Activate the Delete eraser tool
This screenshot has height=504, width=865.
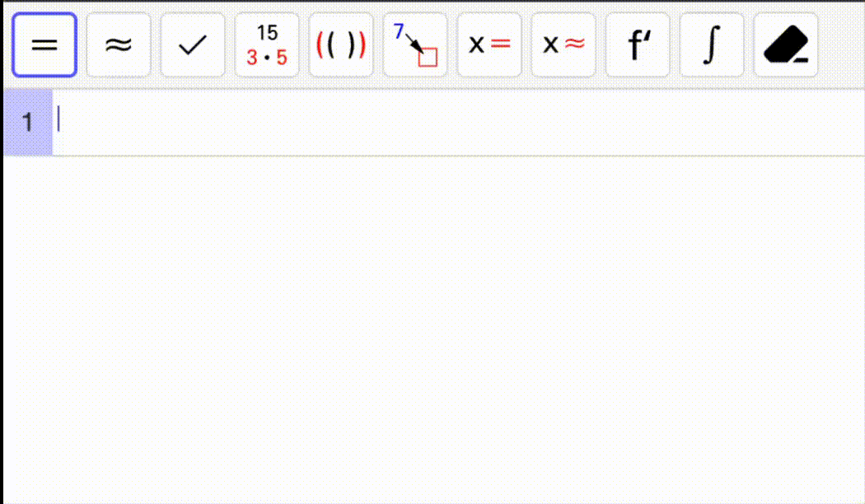[786, 45]
